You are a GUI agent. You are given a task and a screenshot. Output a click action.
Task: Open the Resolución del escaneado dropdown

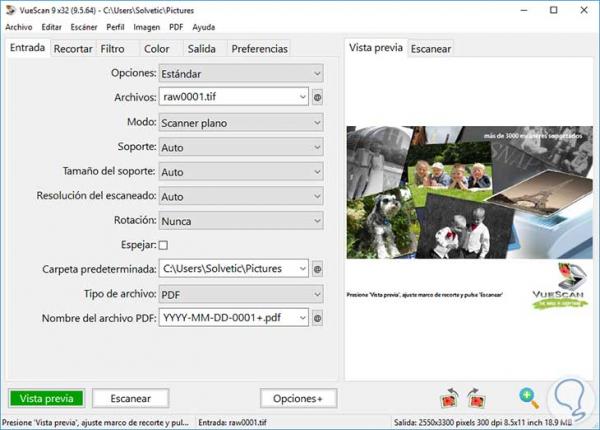click(x=241, y=196)
